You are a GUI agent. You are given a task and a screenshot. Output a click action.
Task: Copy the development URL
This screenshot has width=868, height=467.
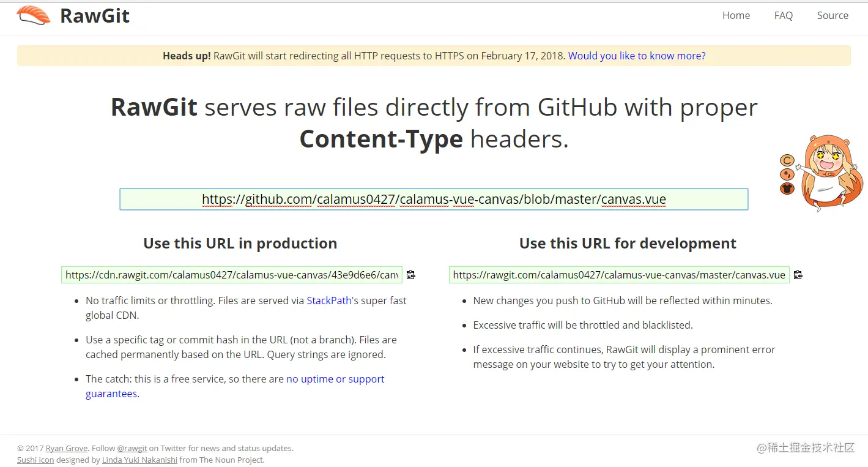(x=798, y=275)
